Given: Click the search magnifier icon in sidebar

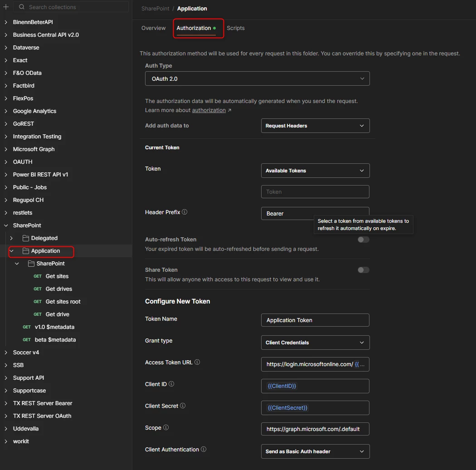Looking at the screenshot, I should coord(22,7).
